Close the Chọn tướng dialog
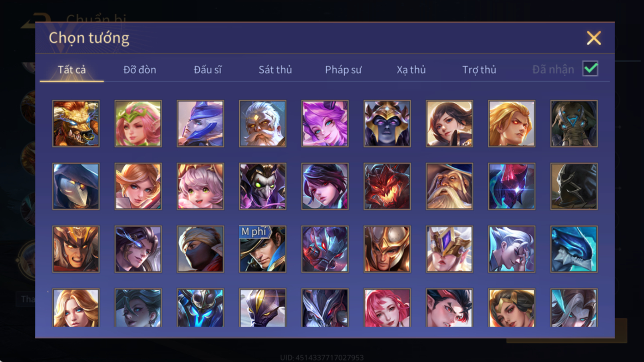644x362 pixels. tap(594, 38)
